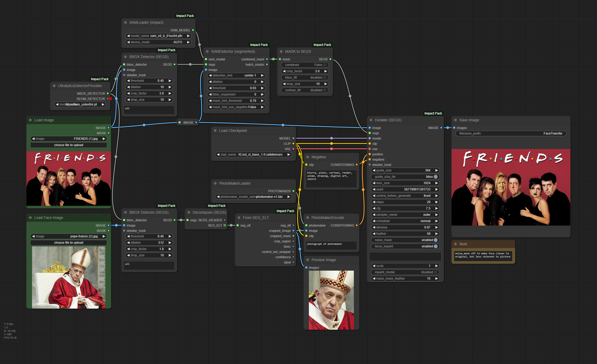Viewport: 597px width, 364px height.
Task: Collapse the SAMLoader (Impact) node dot
Action: coord(125,22)
